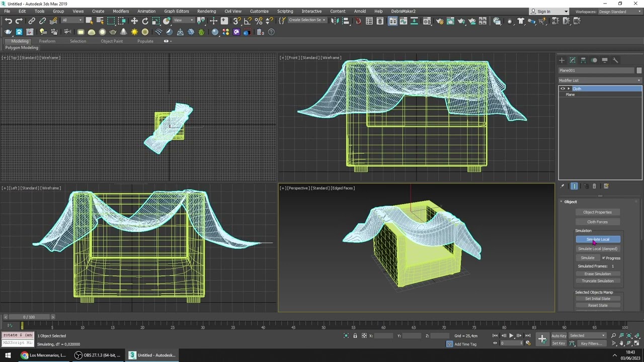This screenshot has height=362, width=644.
Task: Activate the Select and Rotate tool
Action: pos(145,21)
